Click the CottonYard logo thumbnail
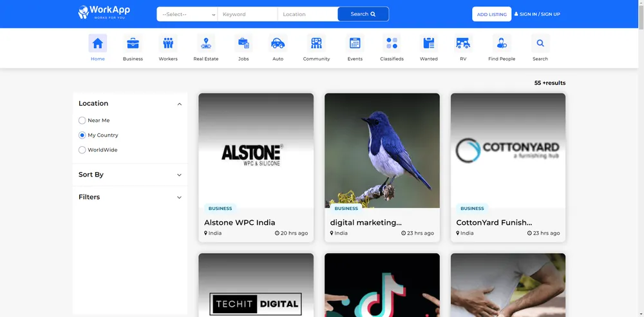The image size is (644, 317). pos(508,151)
